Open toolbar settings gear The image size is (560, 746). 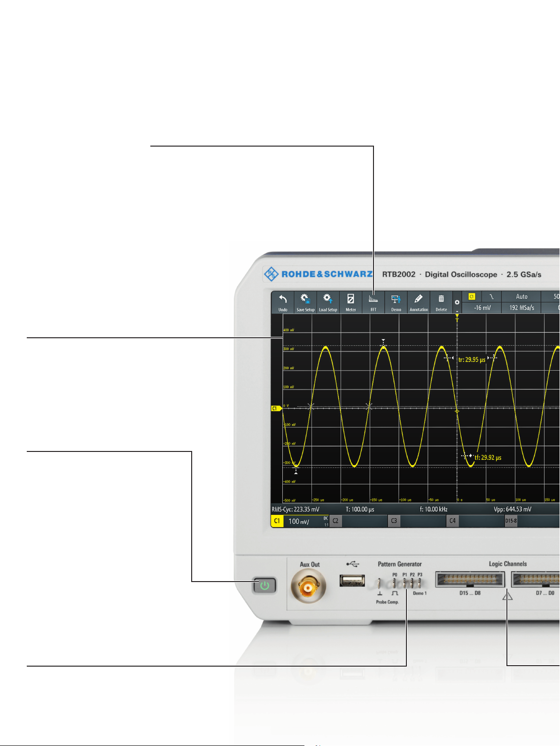(457, 302)
